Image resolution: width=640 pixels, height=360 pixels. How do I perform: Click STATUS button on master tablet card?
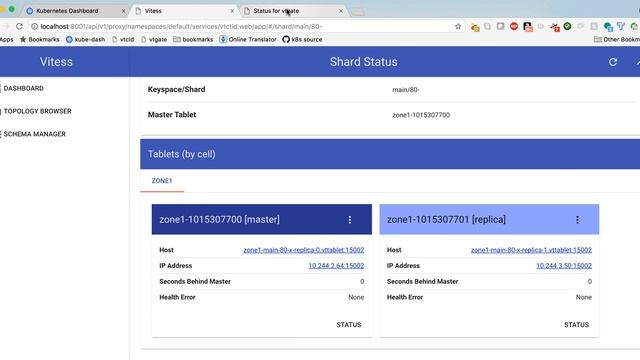pyautogui.click(x=349, y=324)
